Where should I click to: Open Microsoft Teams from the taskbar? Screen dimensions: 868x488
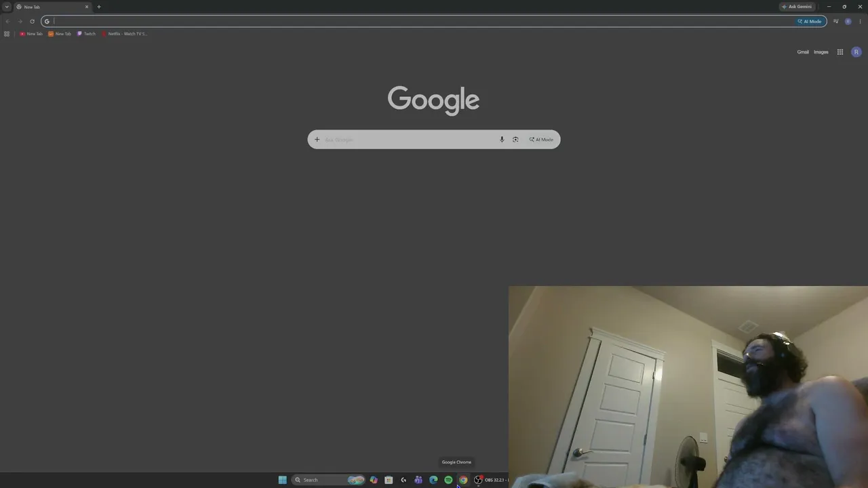pyautogui.click(x=418, y=480)
